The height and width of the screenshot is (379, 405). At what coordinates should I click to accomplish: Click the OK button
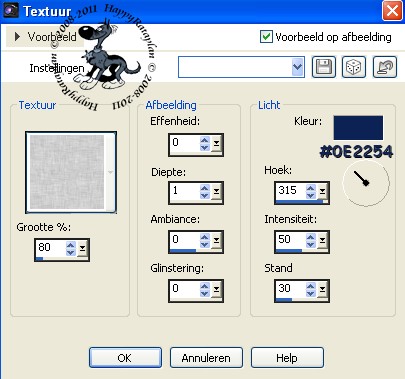(x=125, y=358)
